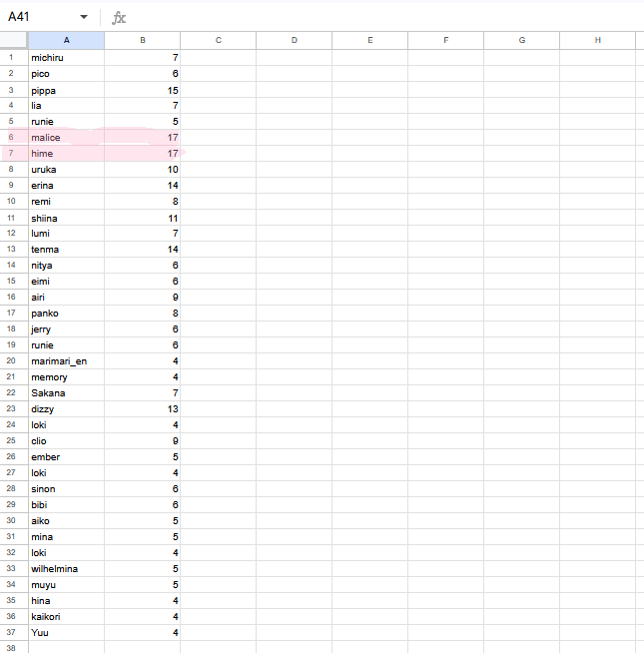Click highlighted cell containing malice
This screenshot has width=644, height=653.
coord(66,138)
